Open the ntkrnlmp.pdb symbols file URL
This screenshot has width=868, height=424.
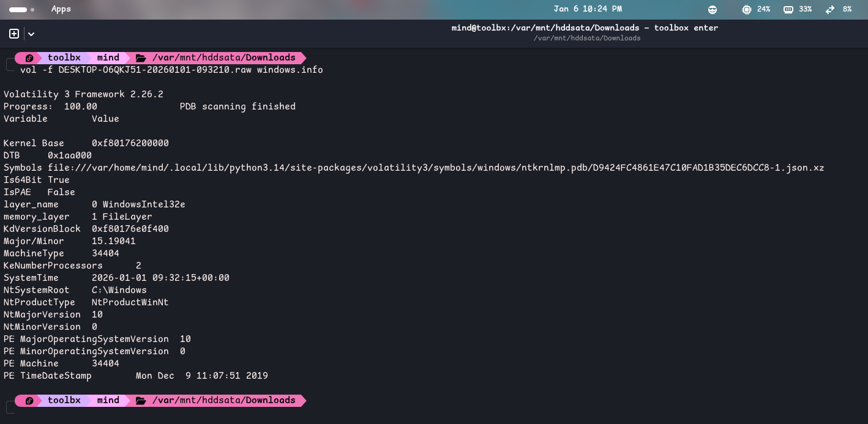click(436, 168)
